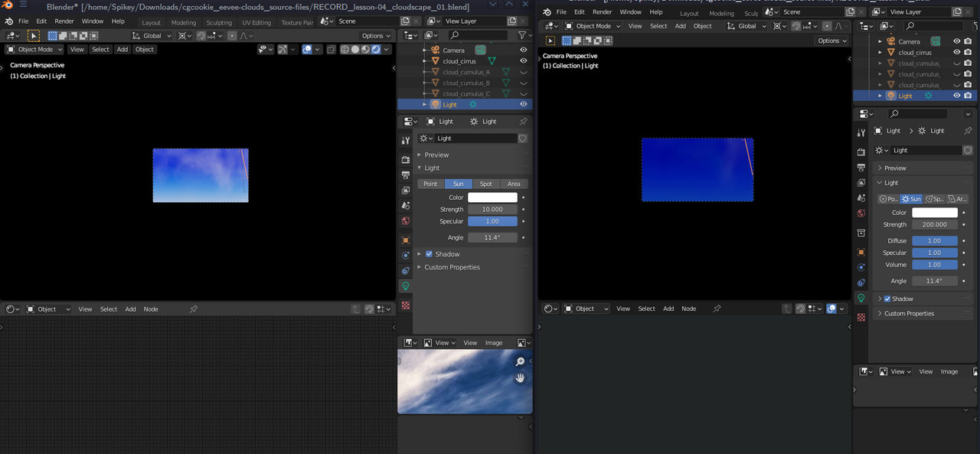Switch to Modeling workspace in right window

721,13
